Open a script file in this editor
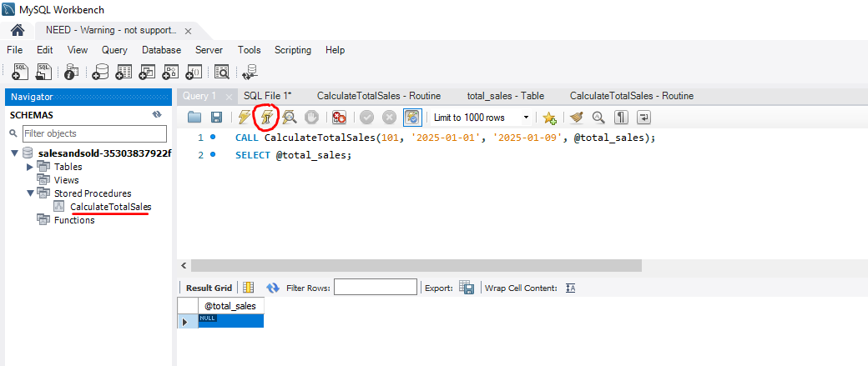 pos(194,117)
